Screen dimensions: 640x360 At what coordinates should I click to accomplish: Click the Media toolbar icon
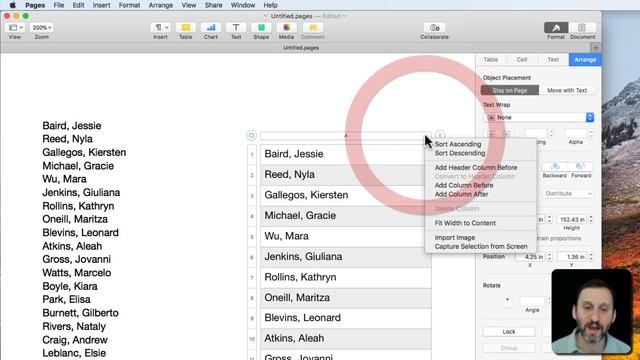pyautogui.click(x=287, y=27)
